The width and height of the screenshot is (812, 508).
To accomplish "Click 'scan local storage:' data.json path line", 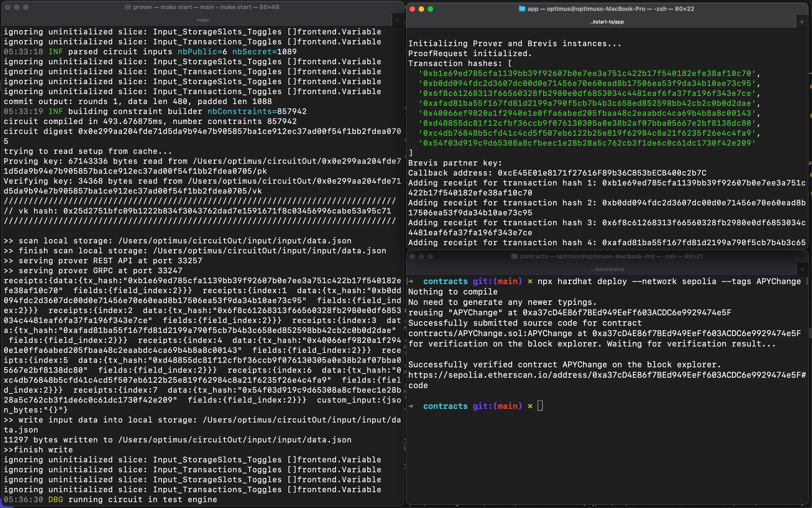I will tap(177, 241).
